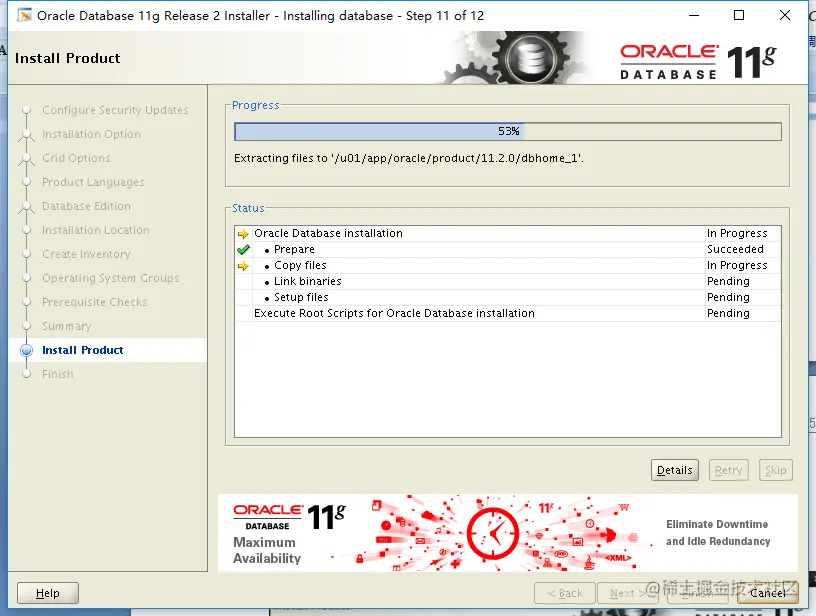Click the database gear graphic in header
This screenshot has height=616, width=816.
(x=530, y=57)
